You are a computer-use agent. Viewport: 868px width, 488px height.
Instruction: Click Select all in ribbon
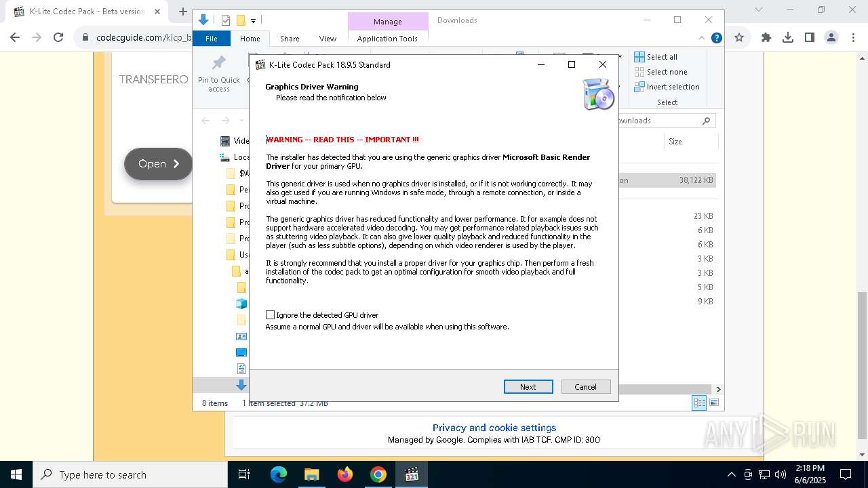pyautogui.click(x=656, y=57)
